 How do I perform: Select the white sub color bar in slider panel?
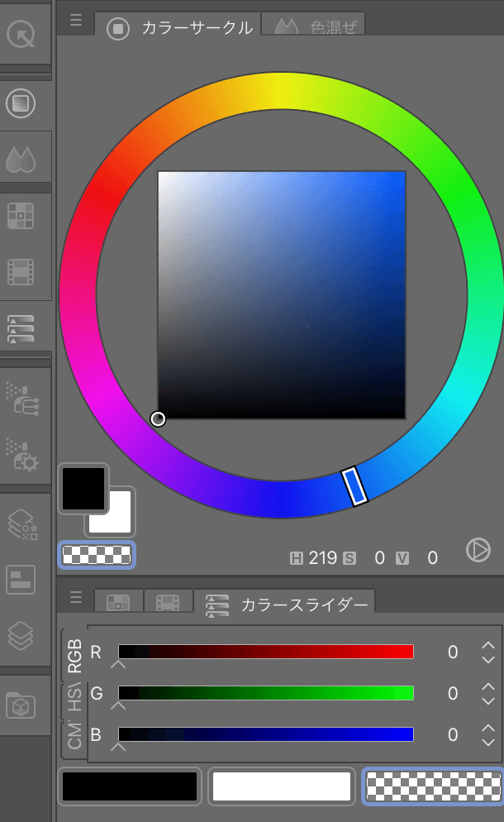click(282, 786)
